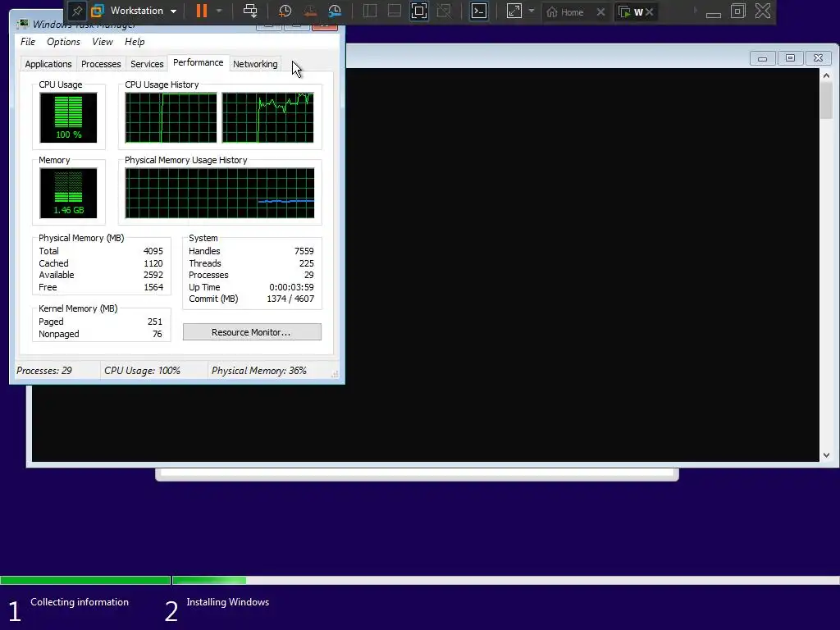This screenshot has width=840, height=630.
Task: Expand the stretch display options arrow
Action: coord(532,11)
